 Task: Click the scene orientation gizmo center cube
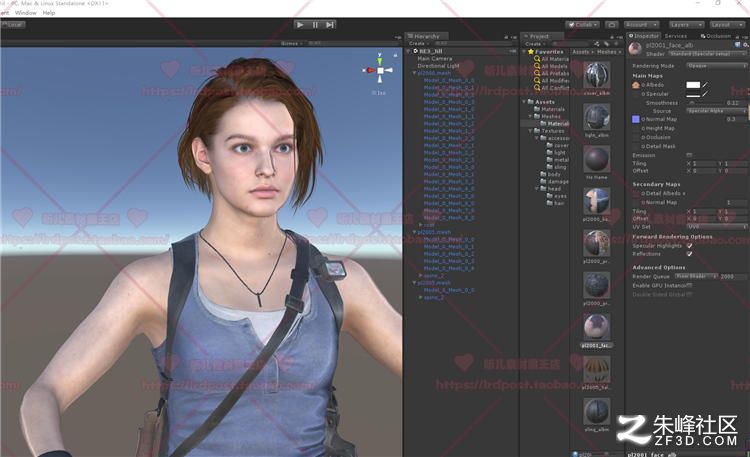pyautogui.click(x=380, y=70)
